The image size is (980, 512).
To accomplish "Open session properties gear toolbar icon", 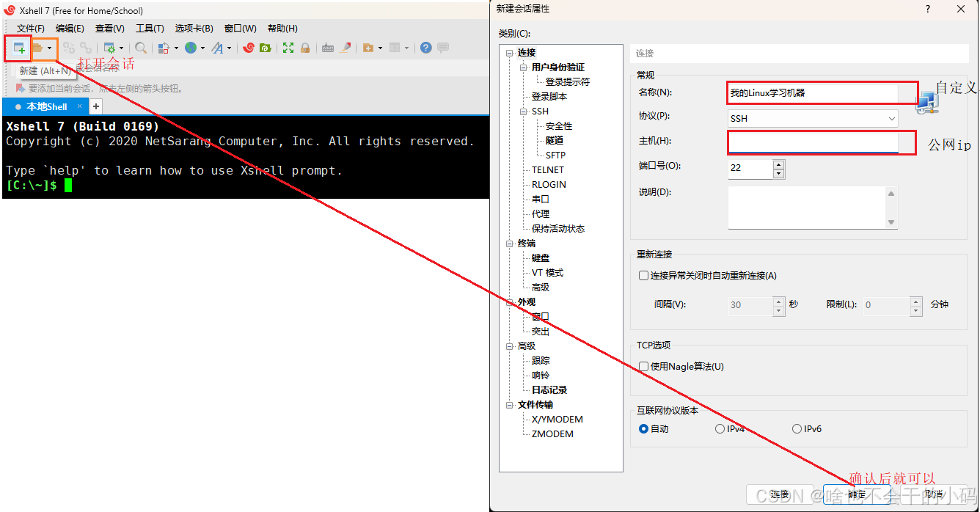I will click(x=109, y=48).
